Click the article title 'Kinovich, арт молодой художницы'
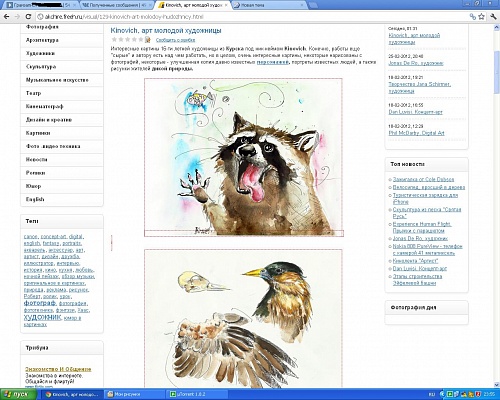500x400 pixels. click(166, 31)
